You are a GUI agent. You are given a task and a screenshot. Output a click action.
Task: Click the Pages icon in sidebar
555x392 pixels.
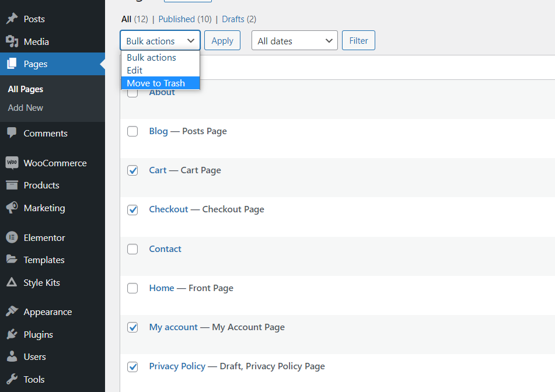tap(12, 64)
